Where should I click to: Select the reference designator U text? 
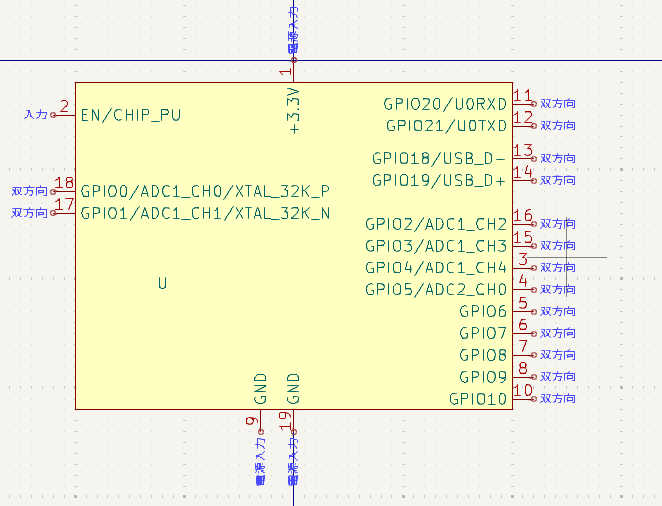[162, 284]
